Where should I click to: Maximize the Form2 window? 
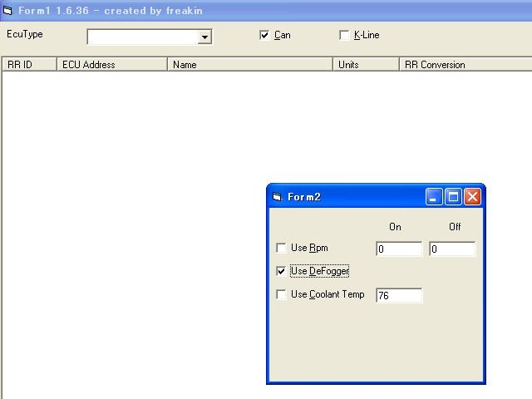pyautogui.click(x=453, y=197)
